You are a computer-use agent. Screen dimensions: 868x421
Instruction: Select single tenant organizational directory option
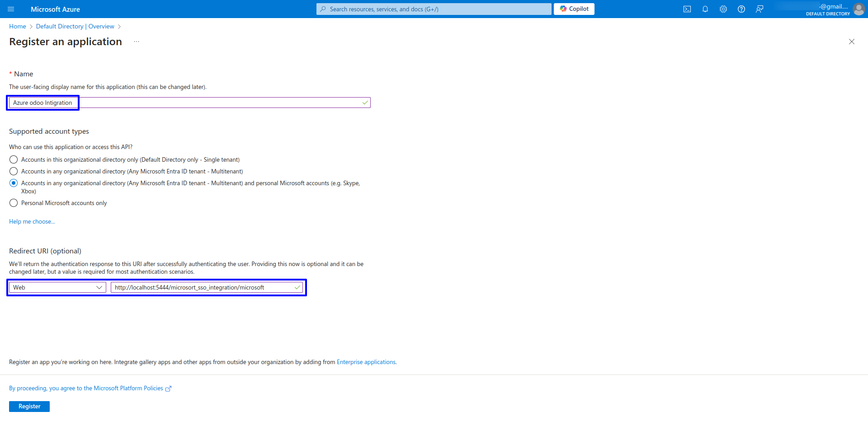(x=14, y=159)
